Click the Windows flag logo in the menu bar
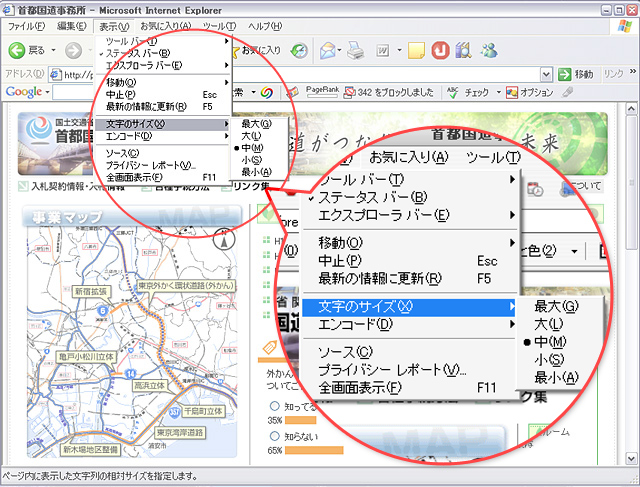This screenshot has height=487, width=640. pyautogui.click(x=624, y=26)
